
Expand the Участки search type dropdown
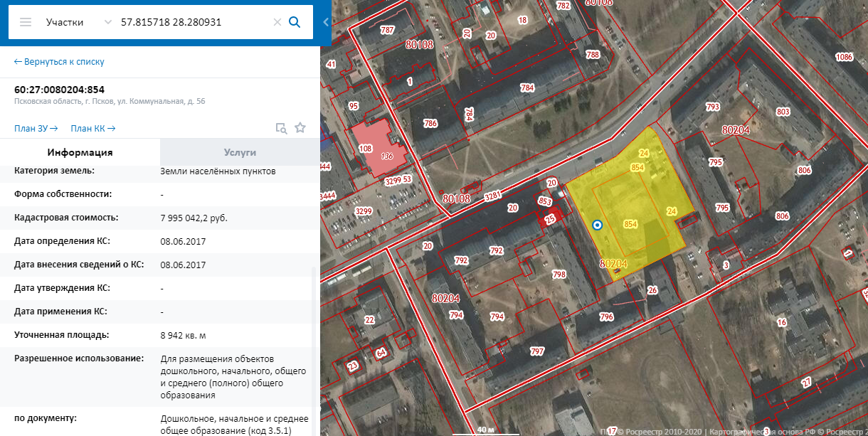(65, 22)
